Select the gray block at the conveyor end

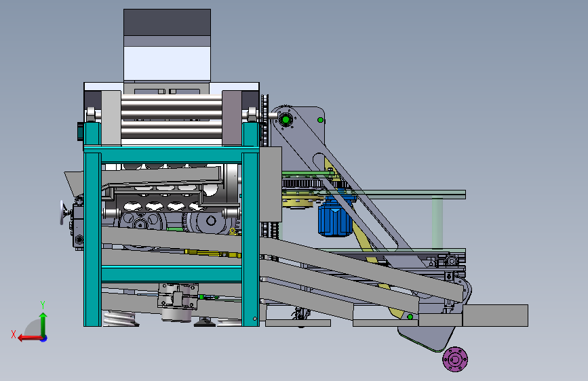[495, 315]
